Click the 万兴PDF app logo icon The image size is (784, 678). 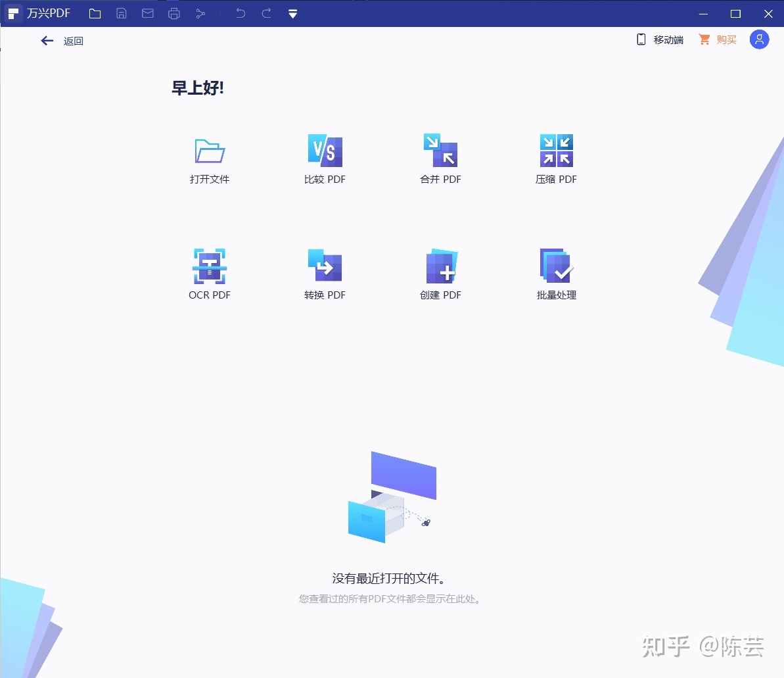(13, 14)
